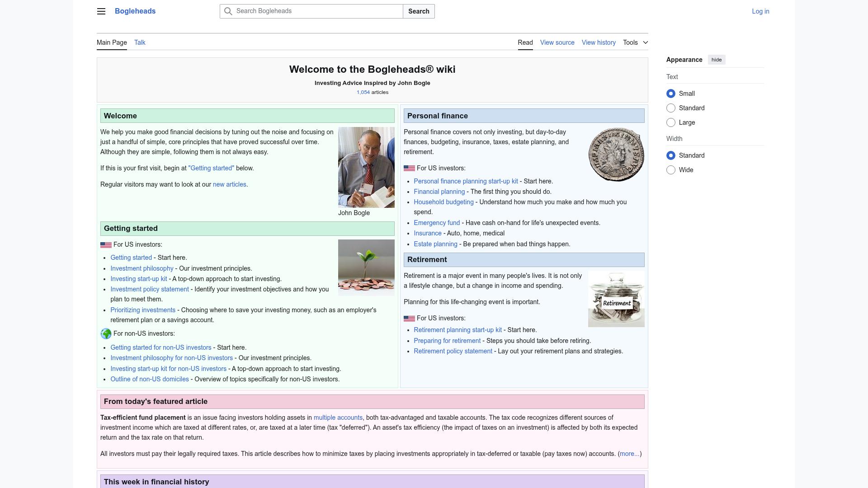The width and height of the screenshot is (868, 488).
Task: Open the Talk tab
Action: (x=140, y=42)
